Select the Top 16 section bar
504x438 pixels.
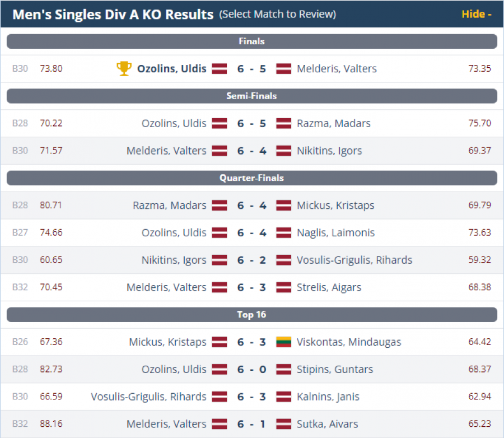point(251,315)
